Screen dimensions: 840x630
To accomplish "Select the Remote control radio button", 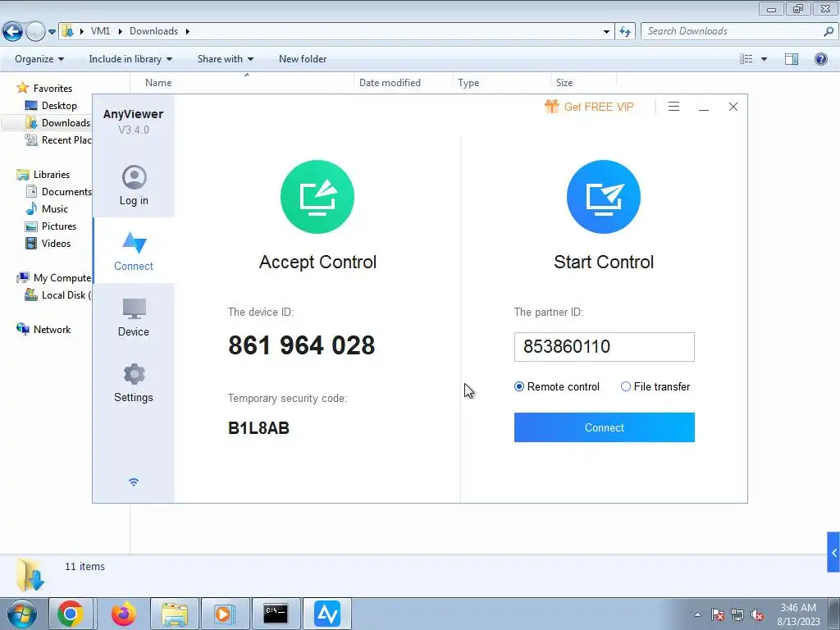I will tap(518, 387).
